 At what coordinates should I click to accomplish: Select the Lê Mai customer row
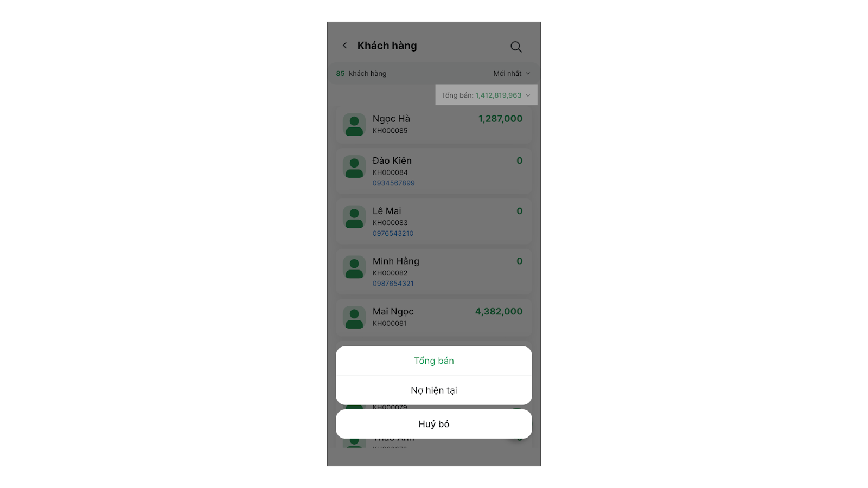(x=434, y=221)
